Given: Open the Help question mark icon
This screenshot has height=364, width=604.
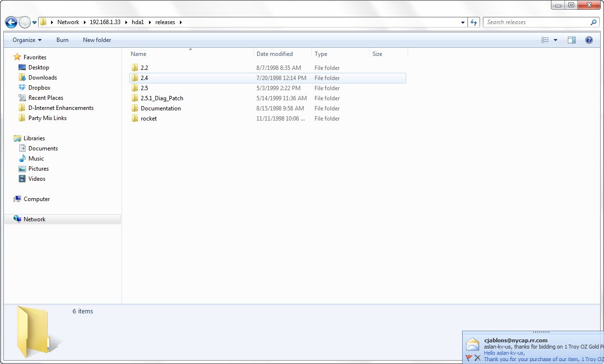Looking at the screenshot, I should point(589,40).
